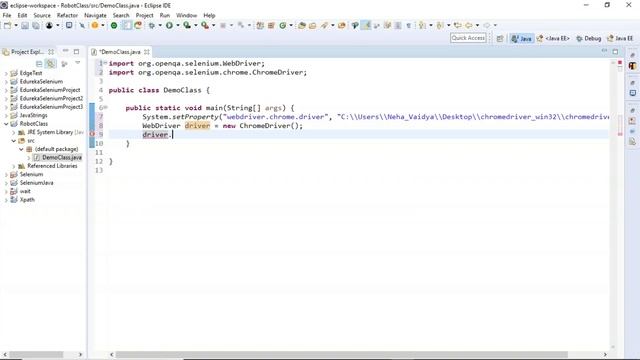Click the Save icon in toolbar

click(x=25, y=25)
